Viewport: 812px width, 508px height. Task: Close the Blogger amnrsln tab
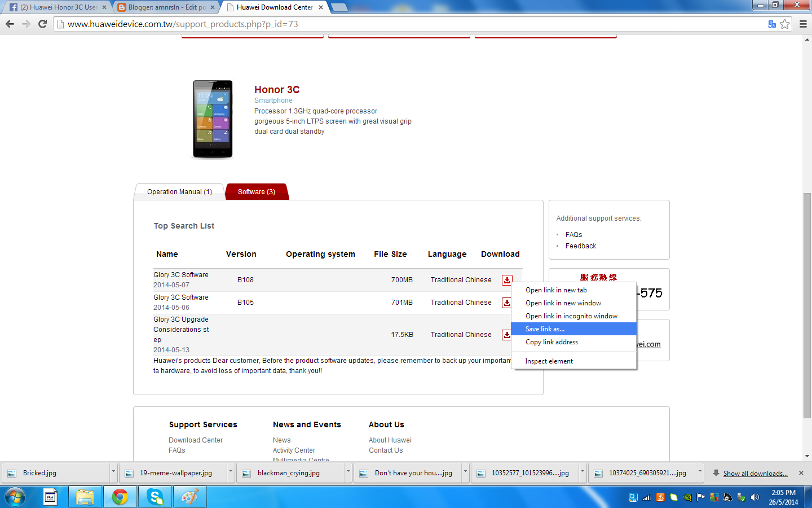pos(213,7)
